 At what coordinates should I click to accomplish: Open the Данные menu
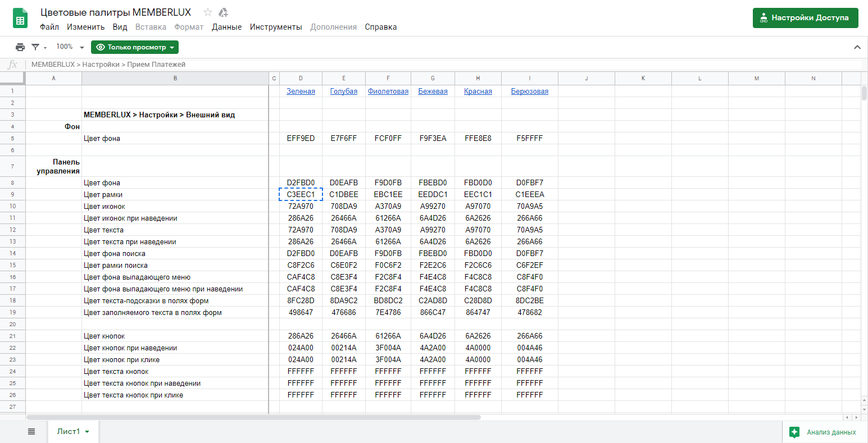226,27
